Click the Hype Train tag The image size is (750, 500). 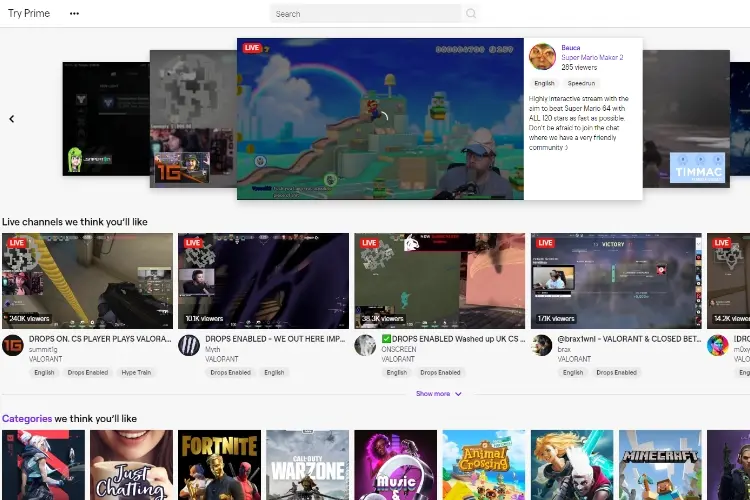pyautogui.click(x=136, y=372)
